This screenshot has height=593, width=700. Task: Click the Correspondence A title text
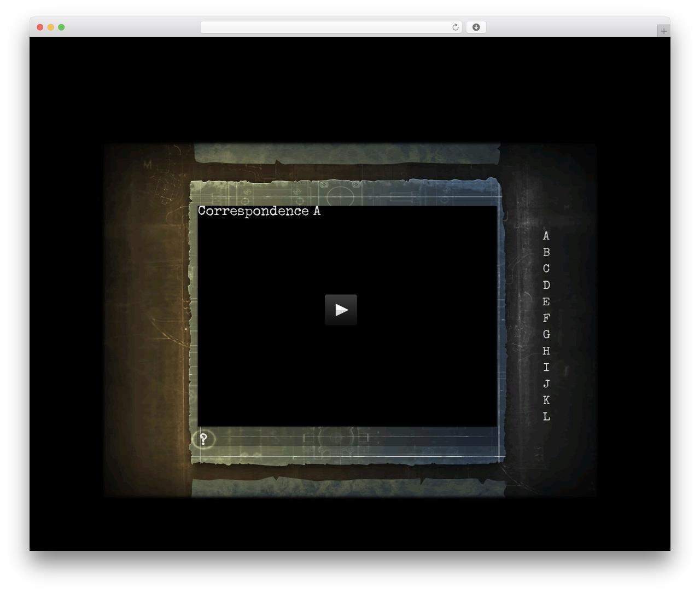point(259,211)
